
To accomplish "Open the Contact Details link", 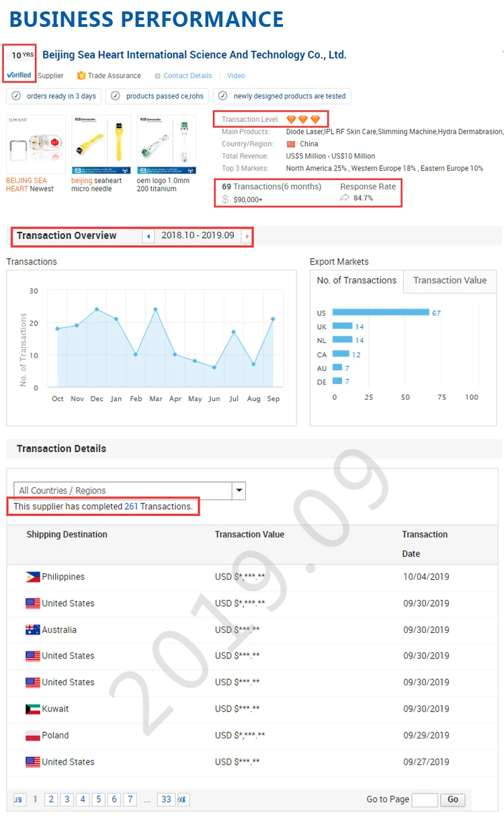I will point(187,76).
